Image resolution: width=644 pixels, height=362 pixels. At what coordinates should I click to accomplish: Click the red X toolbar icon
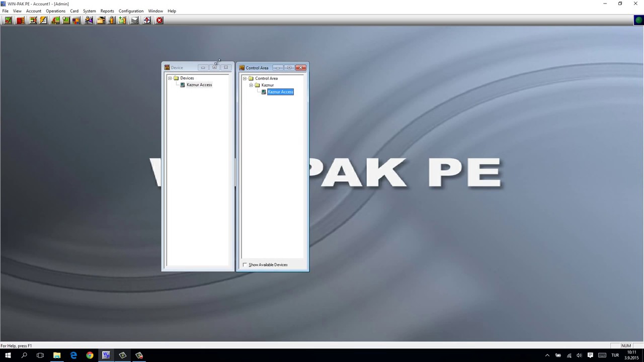pos(159,20)
